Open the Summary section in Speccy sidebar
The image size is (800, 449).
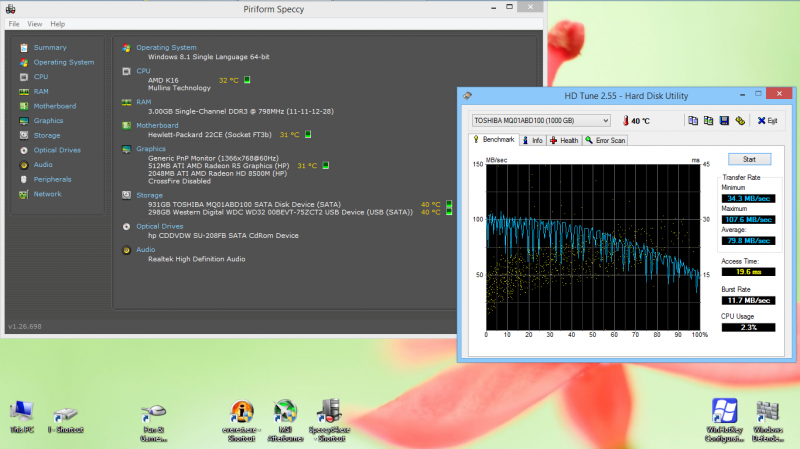click(x=50, y=47)
